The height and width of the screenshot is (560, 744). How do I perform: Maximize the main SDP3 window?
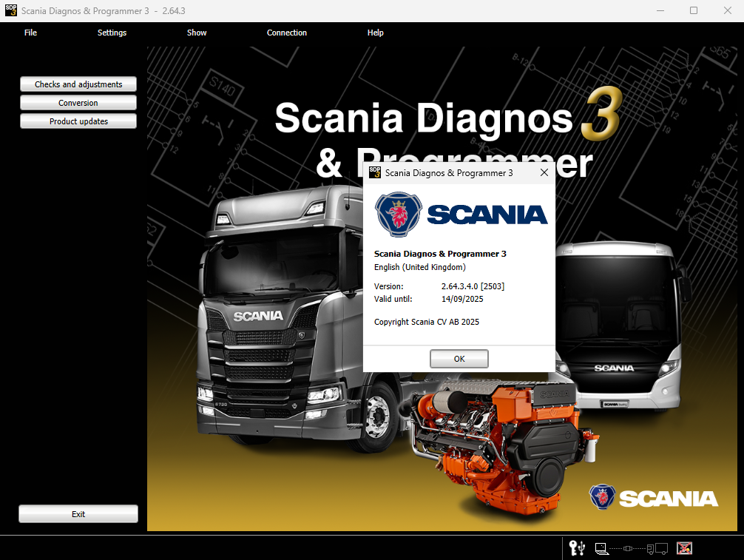[694, 10]
